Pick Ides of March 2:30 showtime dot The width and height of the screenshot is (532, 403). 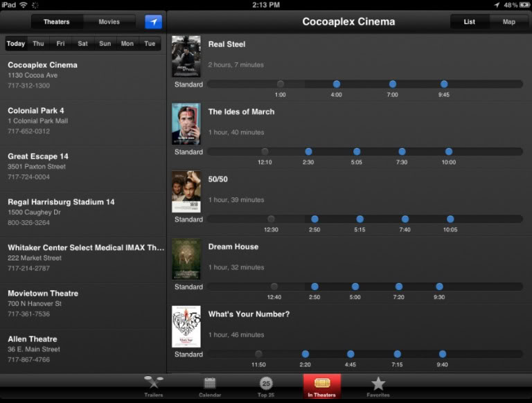[x=308, y=152]
